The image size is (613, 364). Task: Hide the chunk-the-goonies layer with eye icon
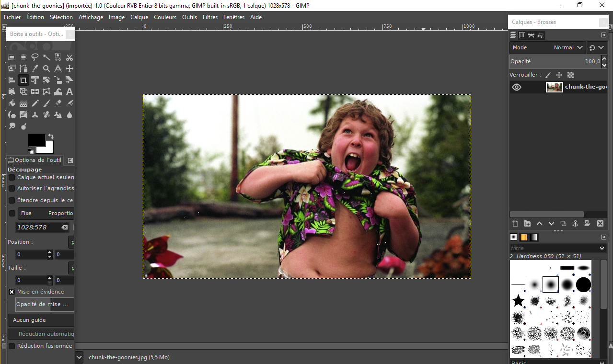(x=517, y=87)
